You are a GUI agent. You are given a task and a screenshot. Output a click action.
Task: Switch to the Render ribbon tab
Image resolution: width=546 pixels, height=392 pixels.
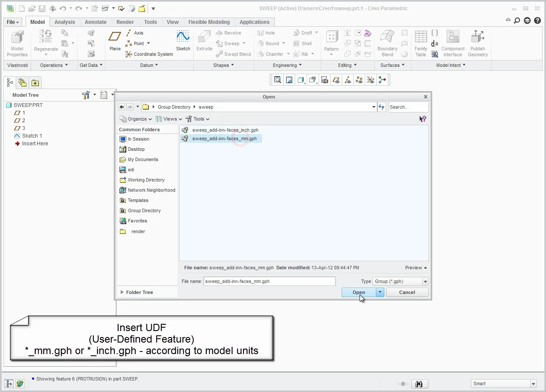125,22
